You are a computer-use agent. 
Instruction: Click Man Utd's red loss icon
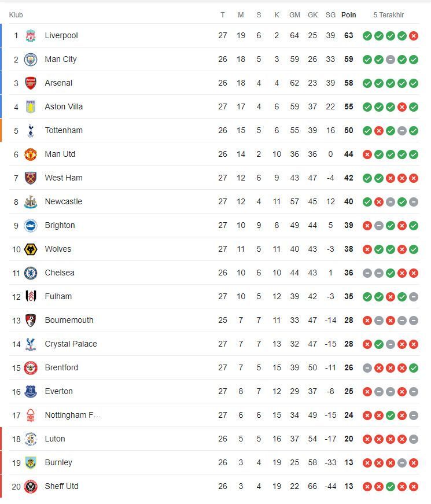click(367, 154)
